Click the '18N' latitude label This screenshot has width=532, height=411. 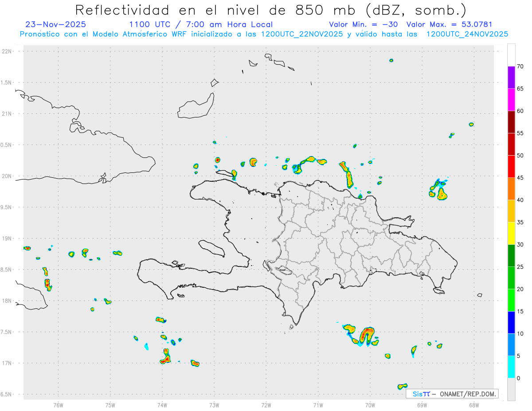pos(7,301)
